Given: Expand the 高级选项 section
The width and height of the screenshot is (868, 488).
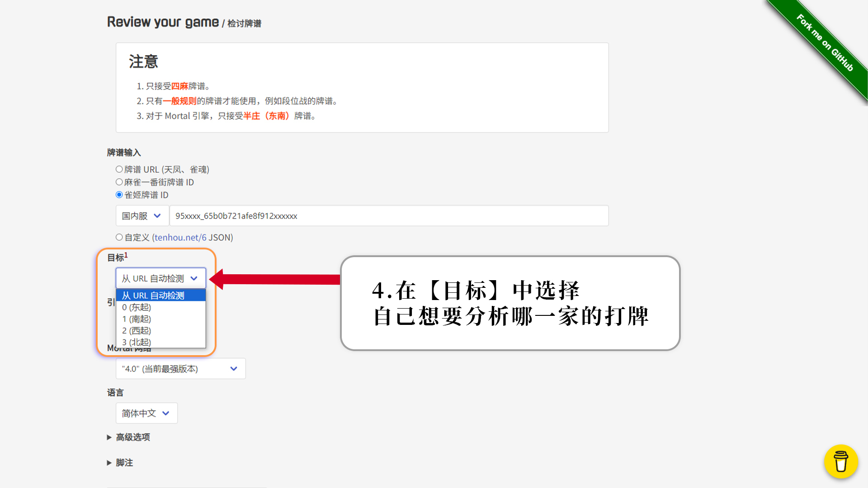Looking at the screenshot, I should point(129,437).
